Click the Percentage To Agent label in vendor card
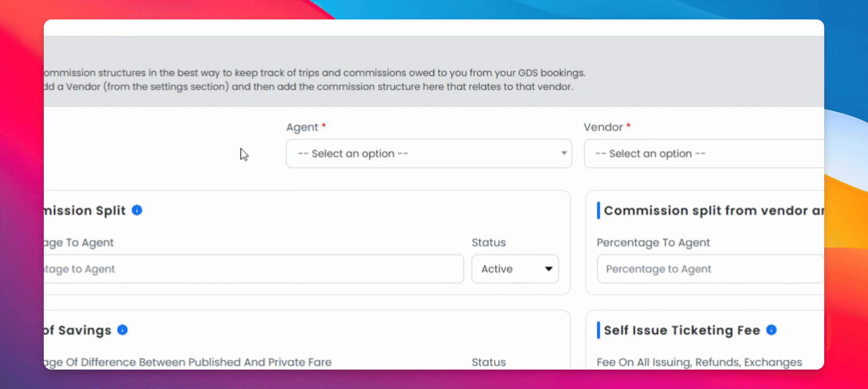 653,243
